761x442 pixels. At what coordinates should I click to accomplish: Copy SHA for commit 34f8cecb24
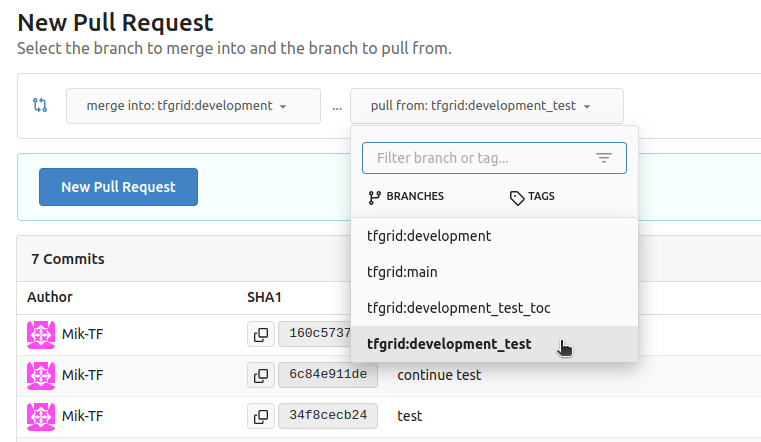pyautogui.click(x=261, y=415)
